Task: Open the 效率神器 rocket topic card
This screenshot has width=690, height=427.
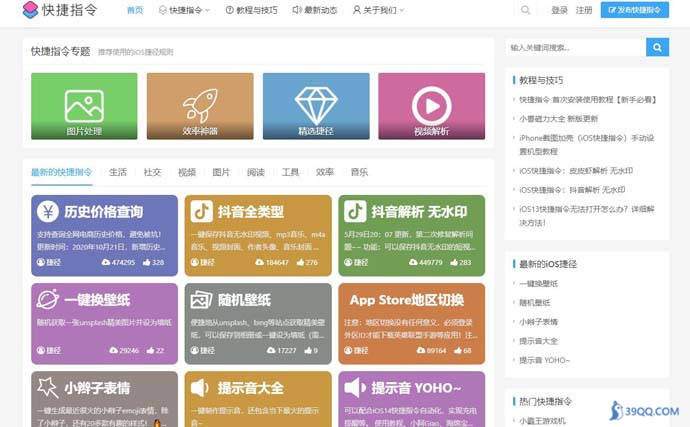Action: tap(200, 106)
